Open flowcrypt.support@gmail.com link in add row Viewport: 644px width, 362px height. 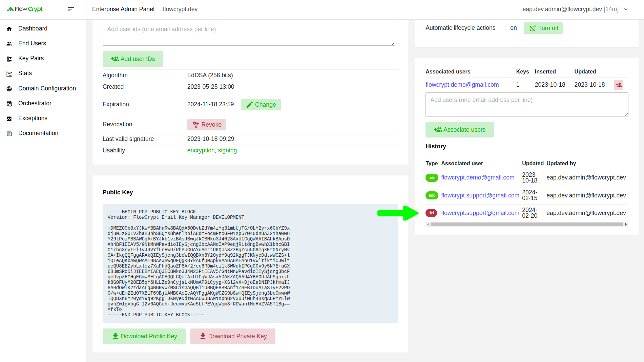[480, 195]
